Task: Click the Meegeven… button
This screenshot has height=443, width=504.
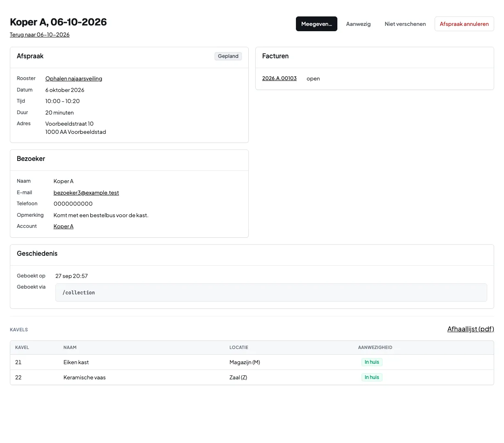Action: click(x=316, y=24)
